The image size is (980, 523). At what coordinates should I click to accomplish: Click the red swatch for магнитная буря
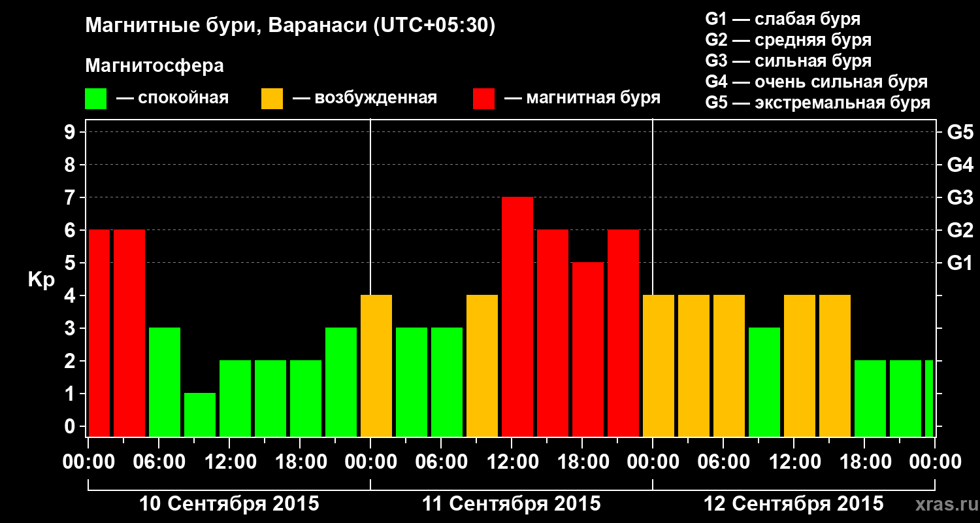click(x=483, y=99)
